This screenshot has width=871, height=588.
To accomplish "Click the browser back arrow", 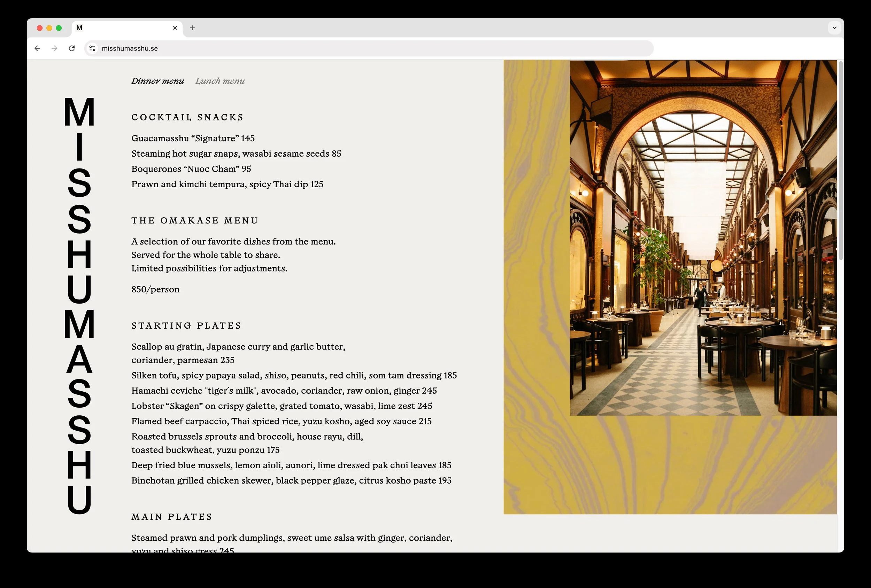I will coord(37,48).
